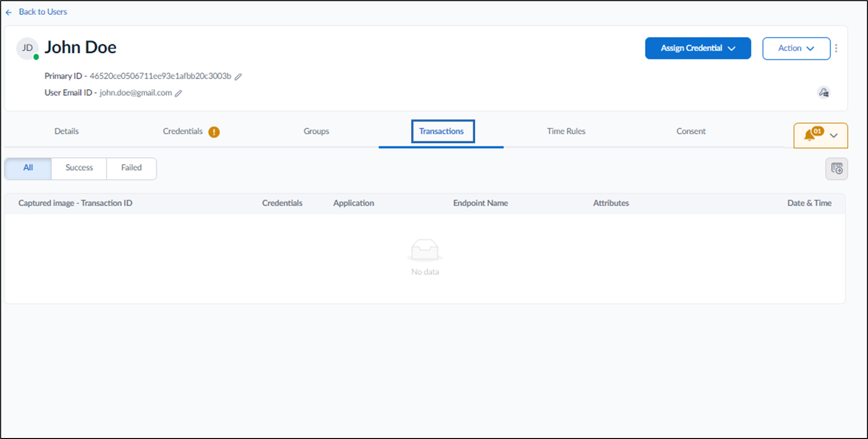This screenshot has height=439, width=868.
Task: Switch to the Details tab
Action: [66, 131]
